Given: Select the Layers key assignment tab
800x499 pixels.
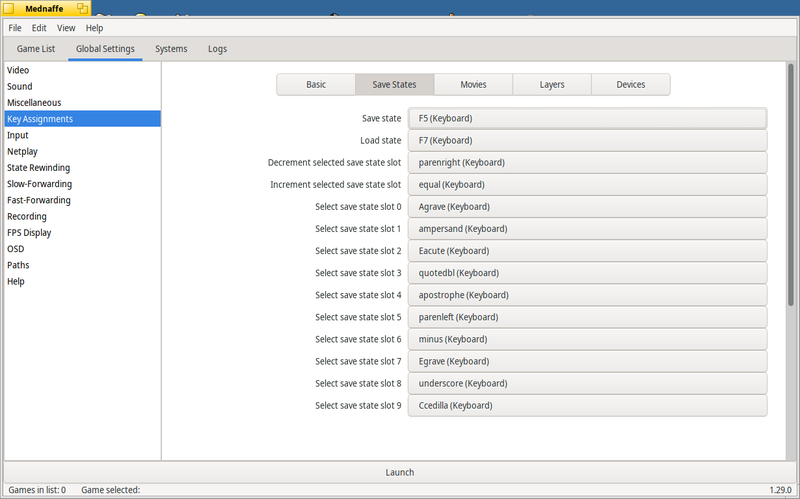Looking at the screenshot, I should (x=552, y=85).
